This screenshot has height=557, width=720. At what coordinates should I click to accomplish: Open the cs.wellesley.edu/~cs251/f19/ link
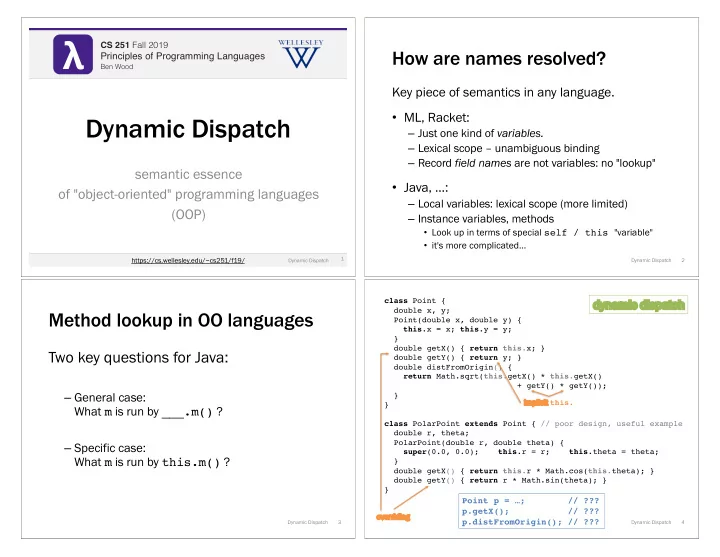(188, 260)
